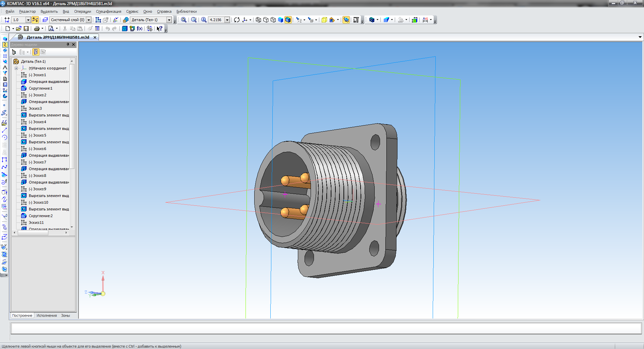Open the Спецификация menu
This screenshot has width=644, height=349.
109,11
